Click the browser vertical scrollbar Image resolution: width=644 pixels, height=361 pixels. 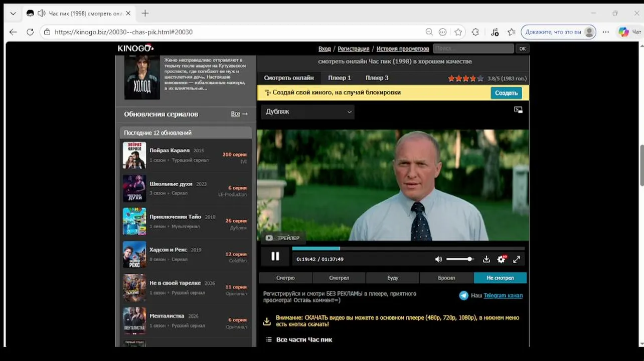tap(641, 165)
